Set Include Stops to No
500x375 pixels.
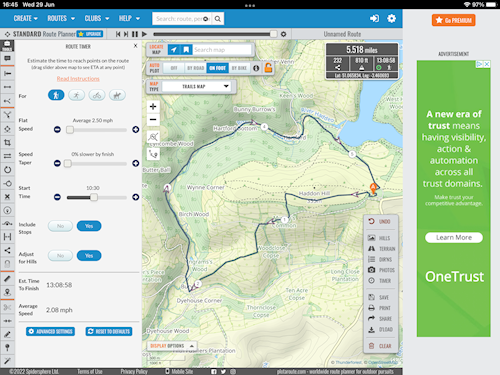coord(60,226)
